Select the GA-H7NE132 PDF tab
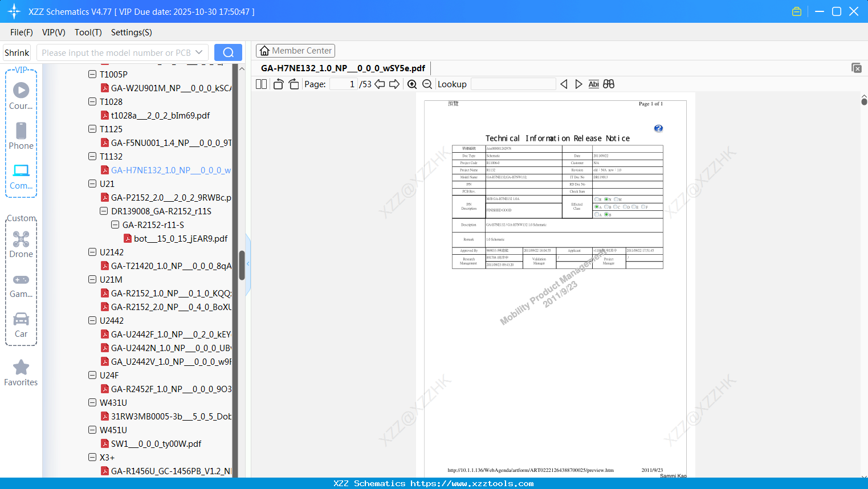This screenshot has width=868, height=489. 343,68
